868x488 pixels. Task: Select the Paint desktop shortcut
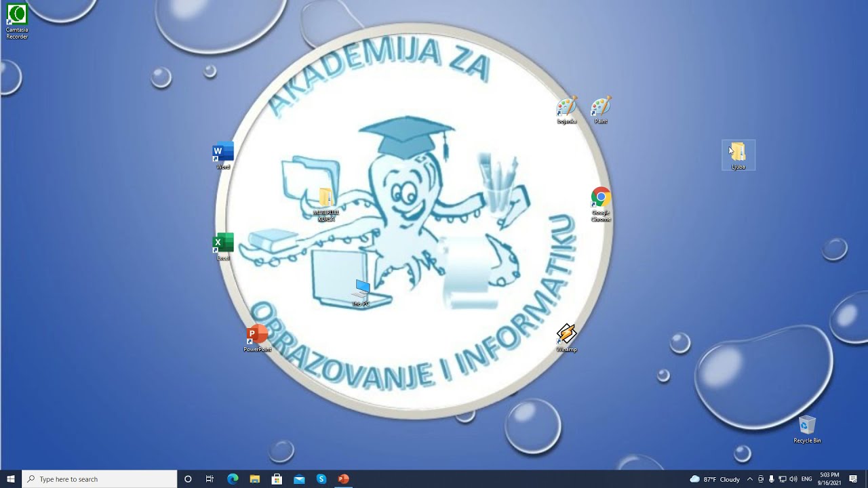click(601, 110)
